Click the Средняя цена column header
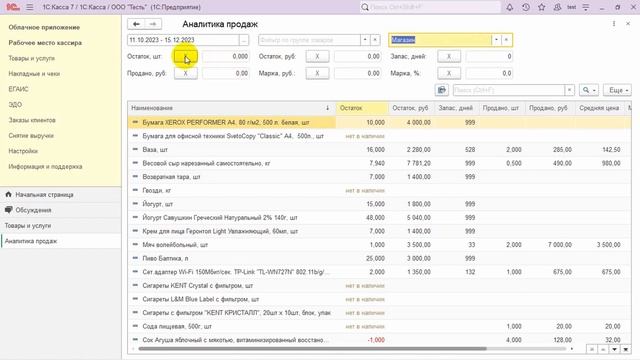 tap(599, 108)
